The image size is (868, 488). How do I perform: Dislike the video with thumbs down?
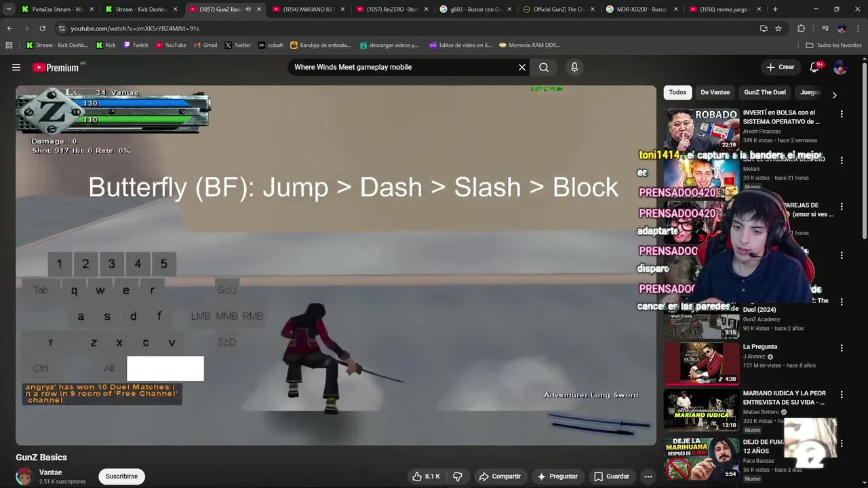tap(458, 476)
